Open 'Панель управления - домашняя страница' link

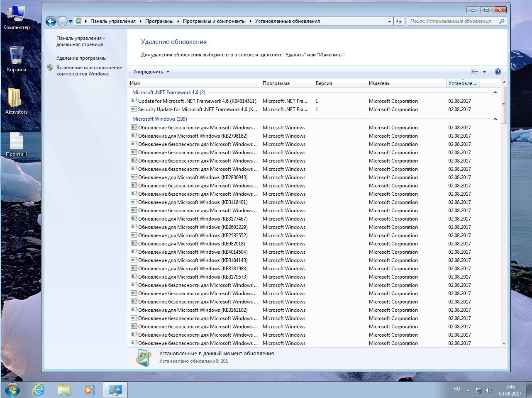pyautogui.click(x=81, y=41)
